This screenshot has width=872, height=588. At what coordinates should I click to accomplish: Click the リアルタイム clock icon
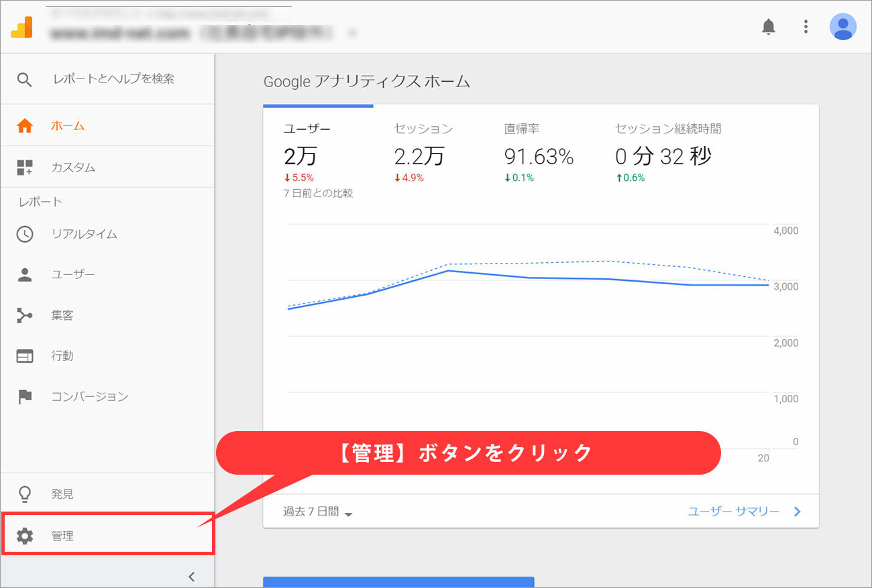25,234
